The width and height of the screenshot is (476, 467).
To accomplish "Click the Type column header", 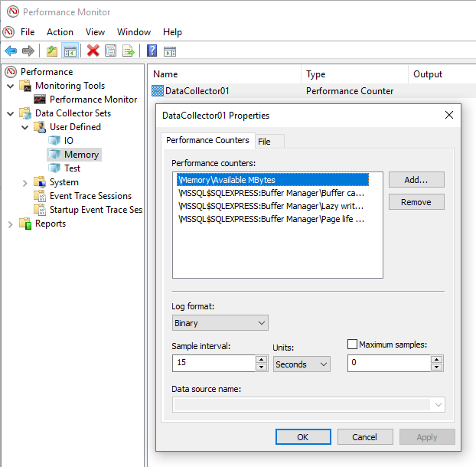I will coord(355,74).
